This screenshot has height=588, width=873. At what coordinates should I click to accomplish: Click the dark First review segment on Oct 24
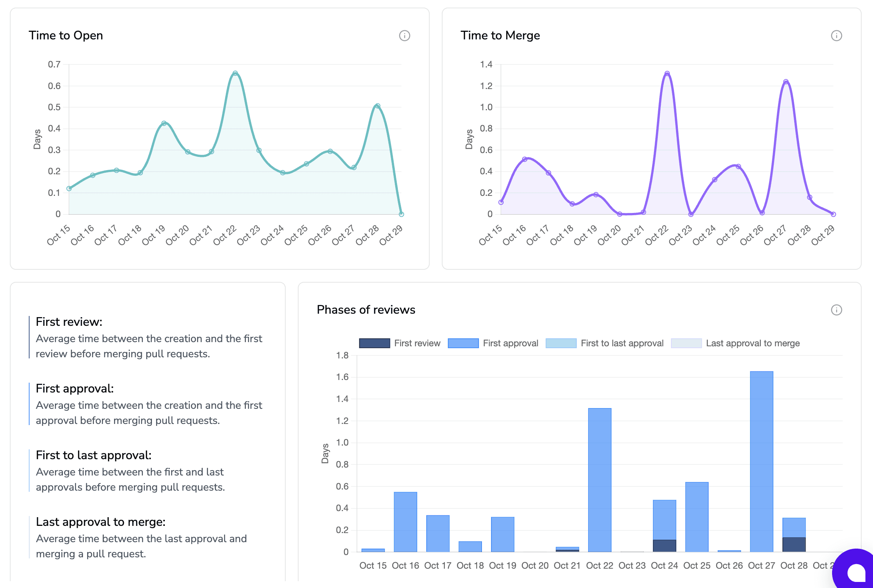[665, 546]
